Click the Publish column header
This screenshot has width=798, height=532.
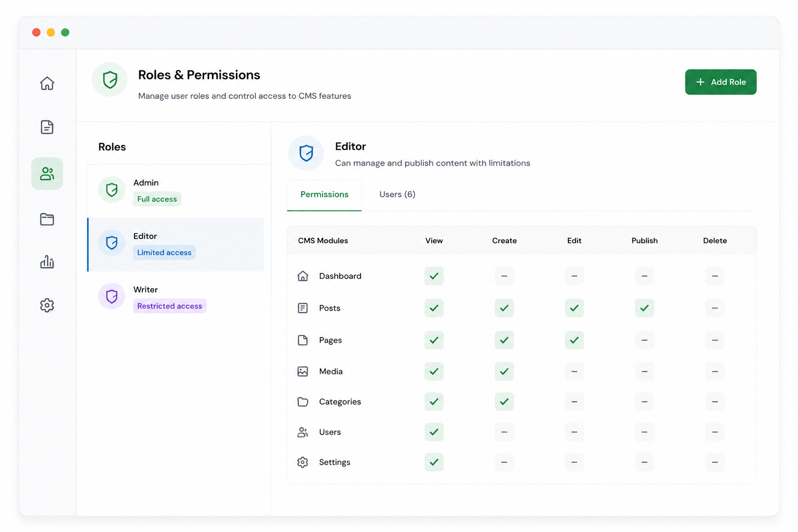click(644, 241)
